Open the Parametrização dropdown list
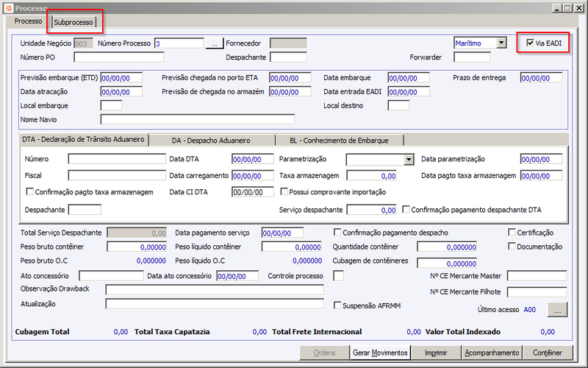This screenshot has height=368, width=588. click(x=409, y=159)
